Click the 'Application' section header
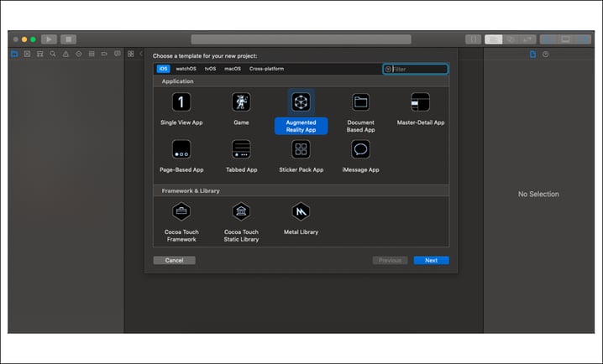Viewport: 603px width, 364px height. [301, 81]
